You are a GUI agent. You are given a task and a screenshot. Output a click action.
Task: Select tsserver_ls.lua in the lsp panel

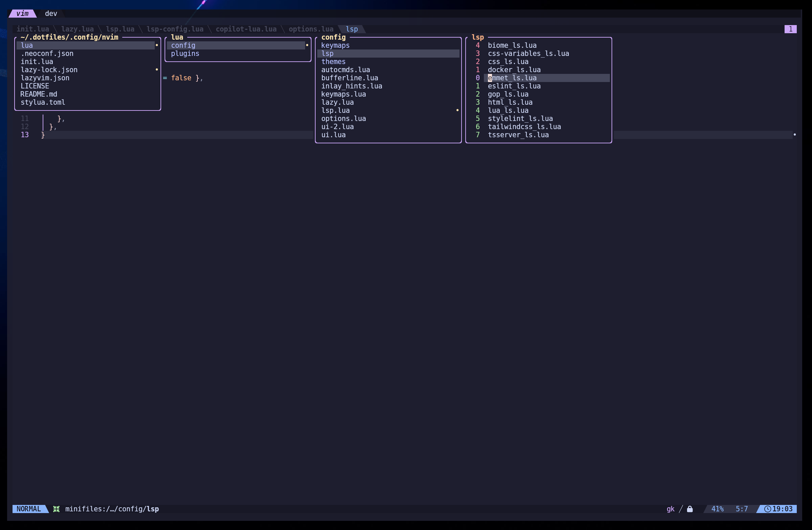[518, 135]
